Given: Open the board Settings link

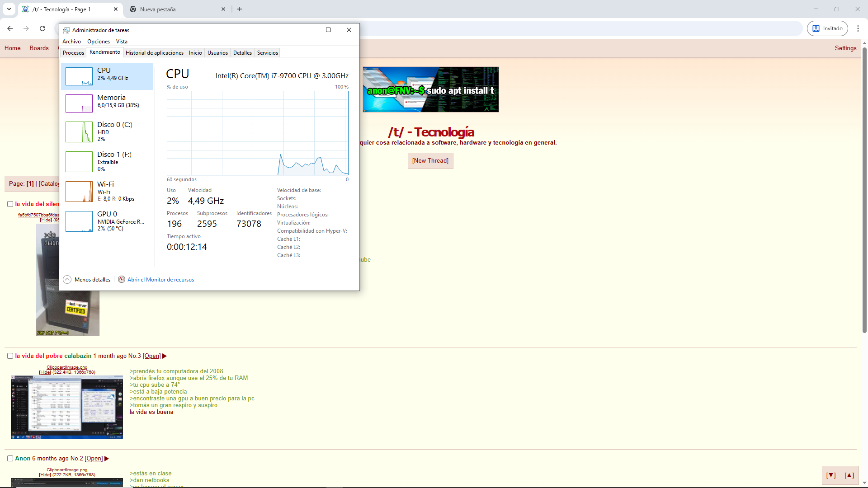Looking at the screenshot, I should pos(845,48).
